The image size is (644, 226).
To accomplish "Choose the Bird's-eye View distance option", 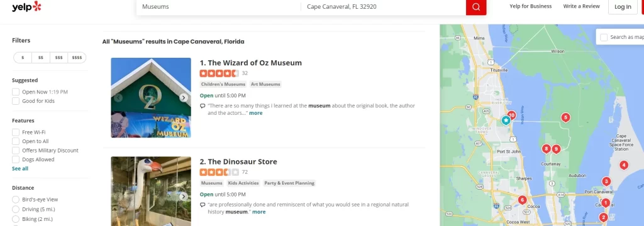I will click(16, 200).
